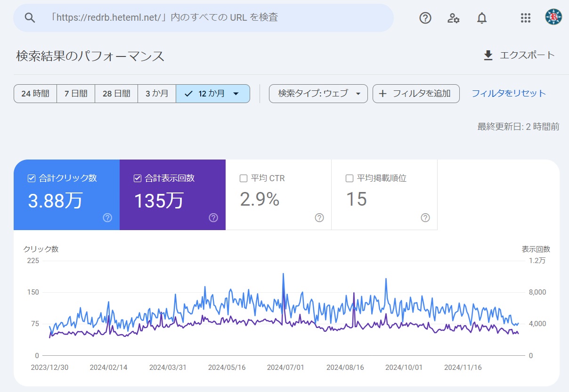
Task: Click the フィルタを追加 button
Action: pos(415,94)
